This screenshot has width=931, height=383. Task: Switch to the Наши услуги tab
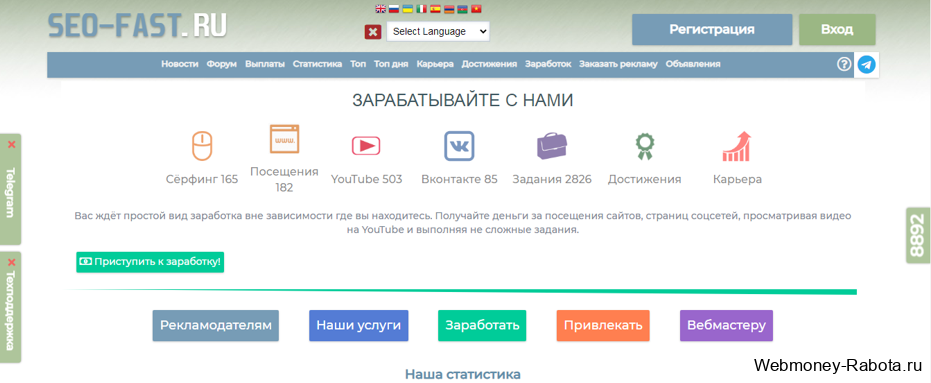359,325
